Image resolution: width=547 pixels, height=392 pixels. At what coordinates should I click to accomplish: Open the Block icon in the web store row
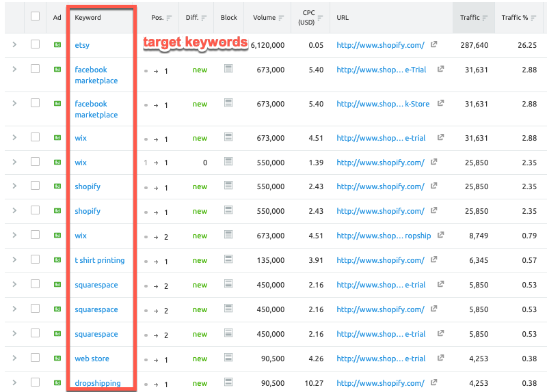228,357
